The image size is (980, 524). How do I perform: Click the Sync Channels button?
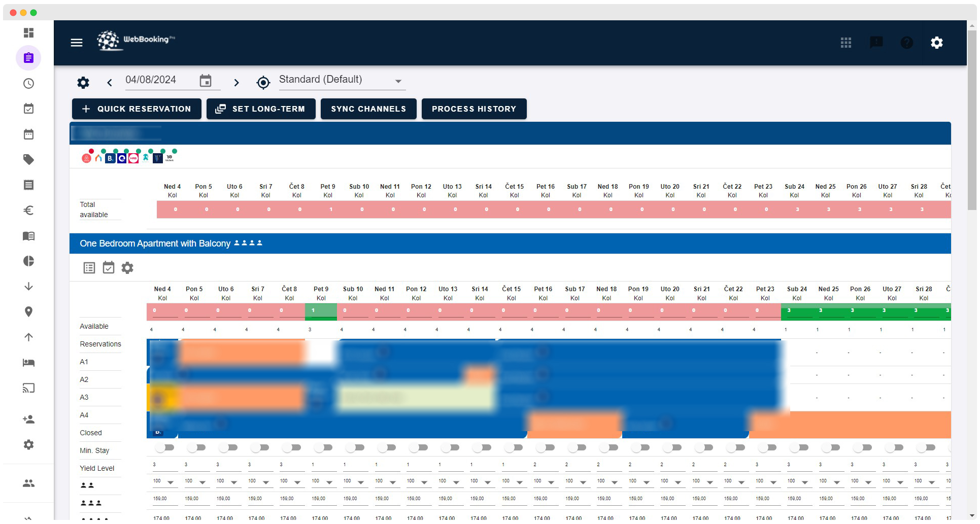click(368, 109)
